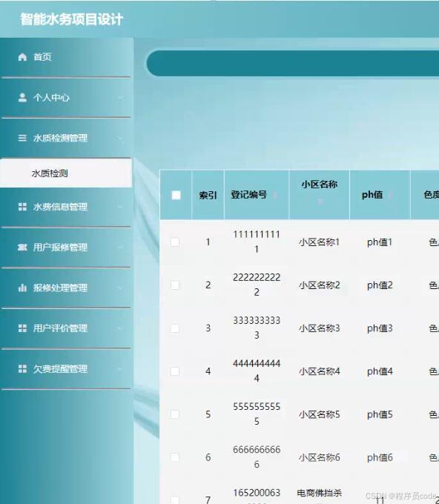The image size is (439, 504).
Task: Click the 5555555555 registration number cell
Action: [257, 414]
